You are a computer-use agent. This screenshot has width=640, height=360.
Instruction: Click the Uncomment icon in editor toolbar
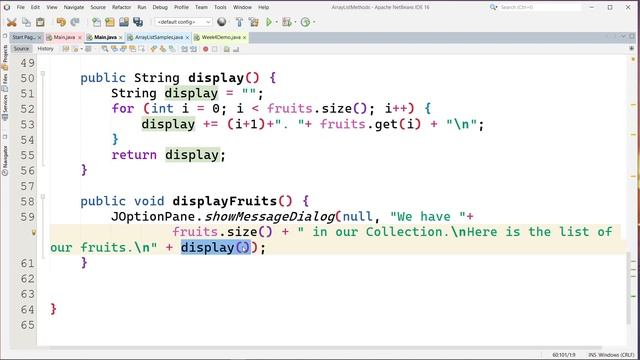point(236,49)
